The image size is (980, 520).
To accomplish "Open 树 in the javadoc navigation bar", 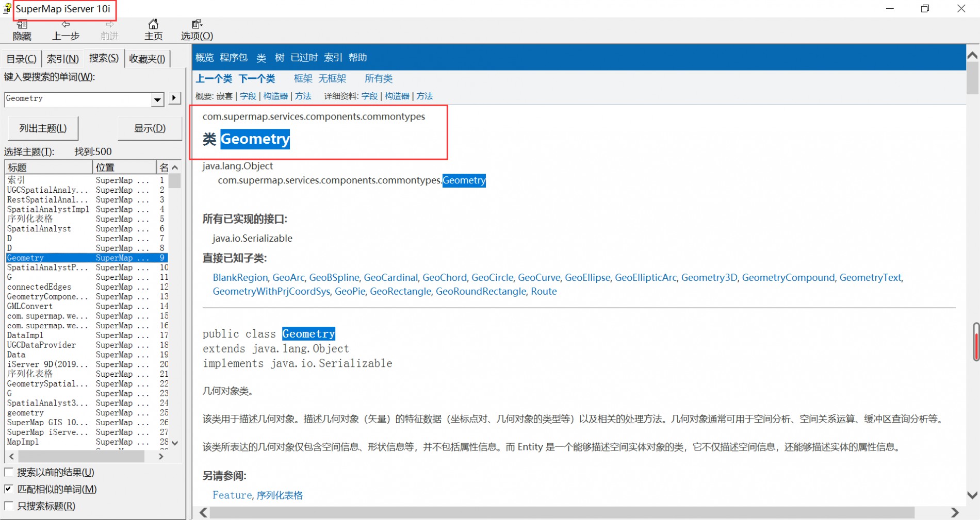I will 280,57.
